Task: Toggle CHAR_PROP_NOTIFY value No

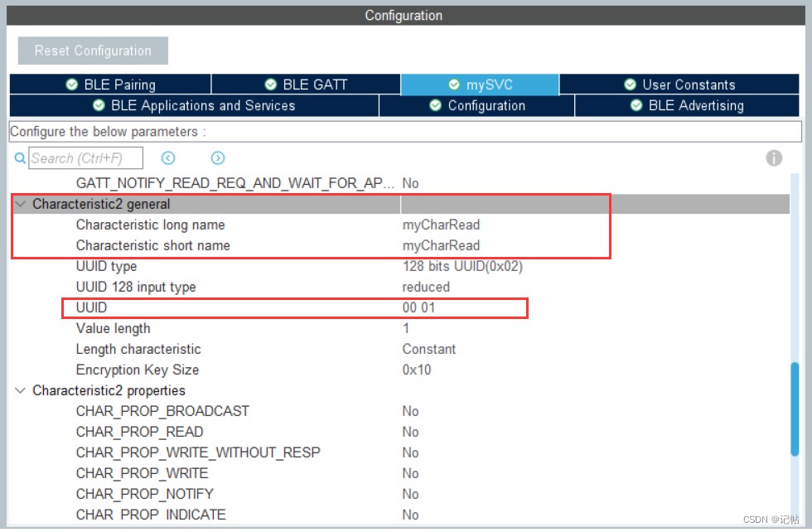Action: [411, 494]
